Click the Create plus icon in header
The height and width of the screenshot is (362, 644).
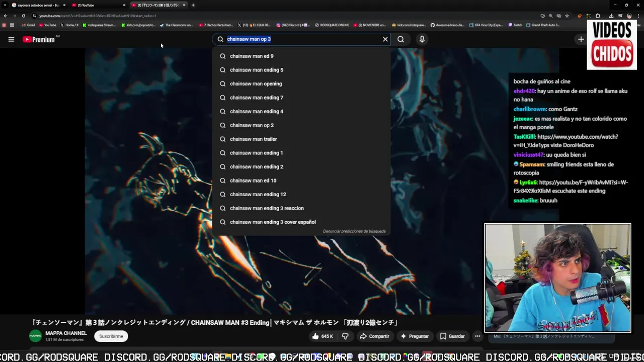pyautogui.click(x=581, y=39)
